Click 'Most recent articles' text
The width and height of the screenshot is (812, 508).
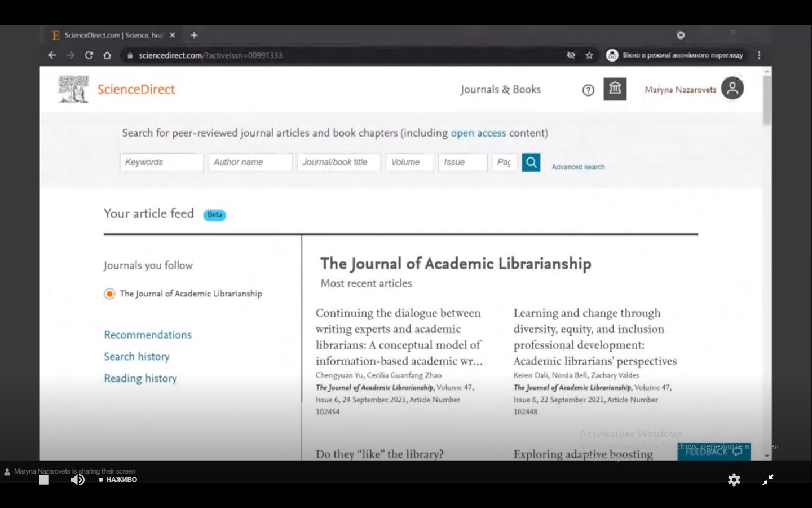(366, 283)
